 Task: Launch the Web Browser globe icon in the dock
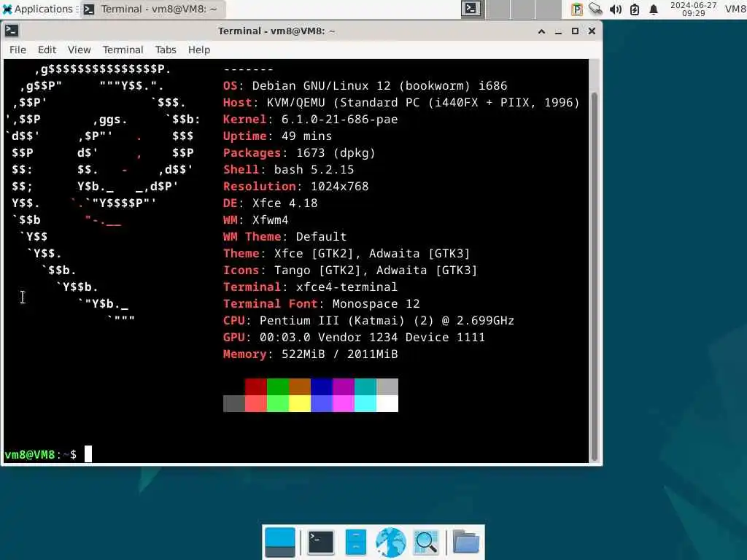point(391,542)
